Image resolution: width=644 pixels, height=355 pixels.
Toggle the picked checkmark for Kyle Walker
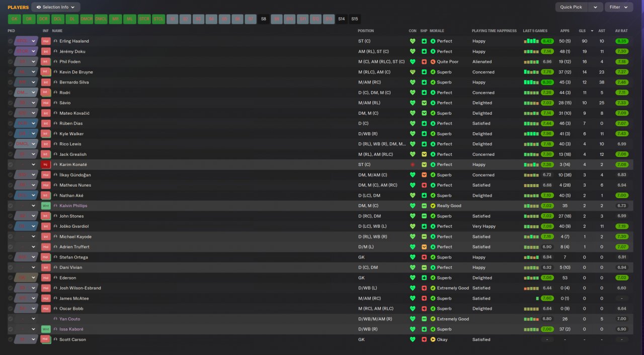tap(11, 134)
